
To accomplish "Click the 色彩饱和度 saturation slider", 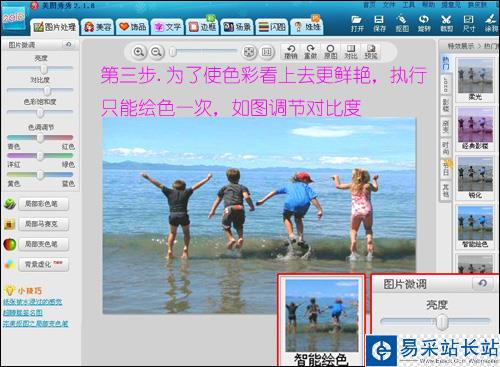I will pos(40,113).
